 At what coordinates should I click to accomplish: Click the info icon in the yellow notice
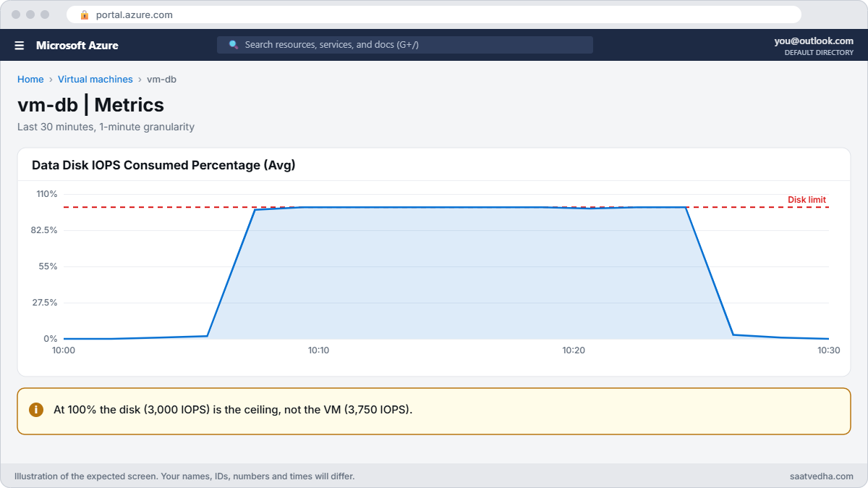tap(36, 410)
